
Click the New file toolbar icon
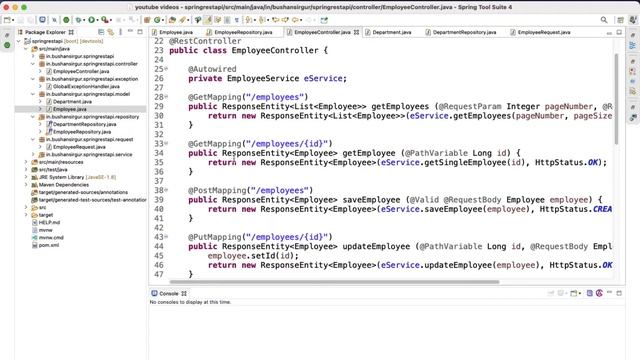[x=7, y=20]
